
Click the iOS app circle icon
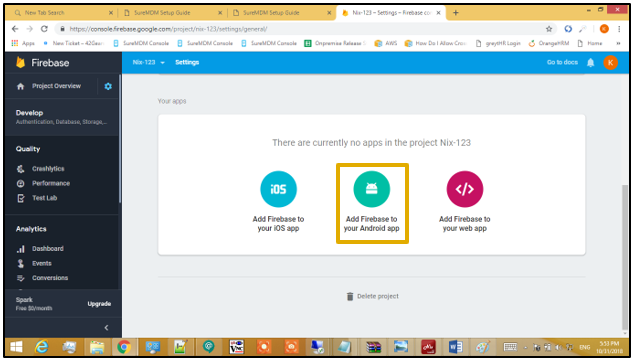pyautogui.click(x=278, y=189)
